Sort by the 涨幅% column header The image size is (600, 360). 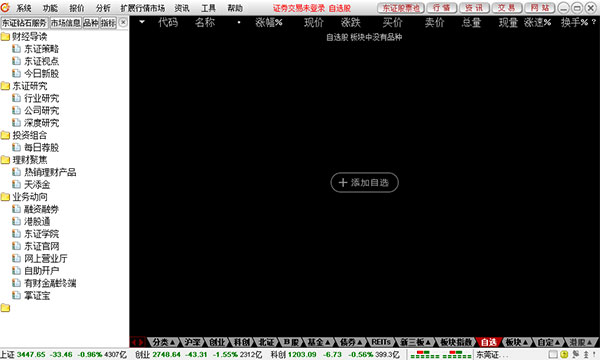269,23
